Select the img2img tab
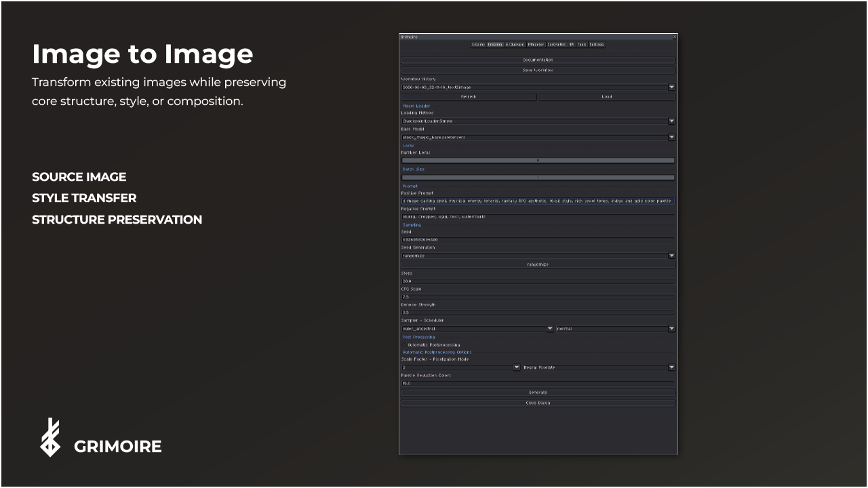Screen dimensions: 868x488 click(495, 45)
